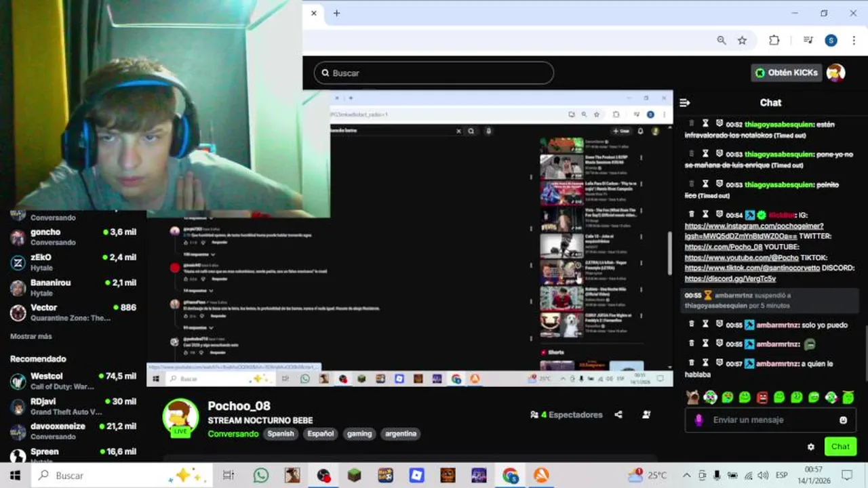This screenshot has height=488, width=868.
Task: Open the instagram.com/pochogeimer link in chat
Action: point(753,230)
